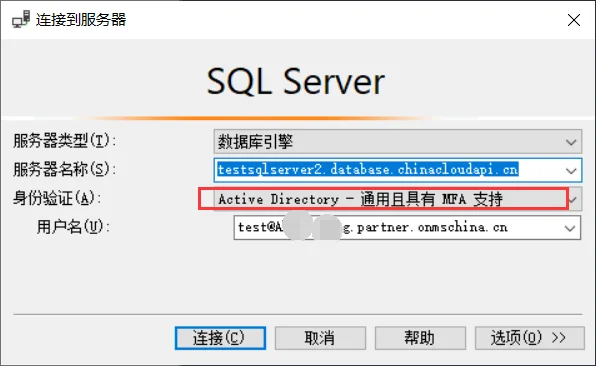Click the connect-to-server icon in title bar

[21, 19]
